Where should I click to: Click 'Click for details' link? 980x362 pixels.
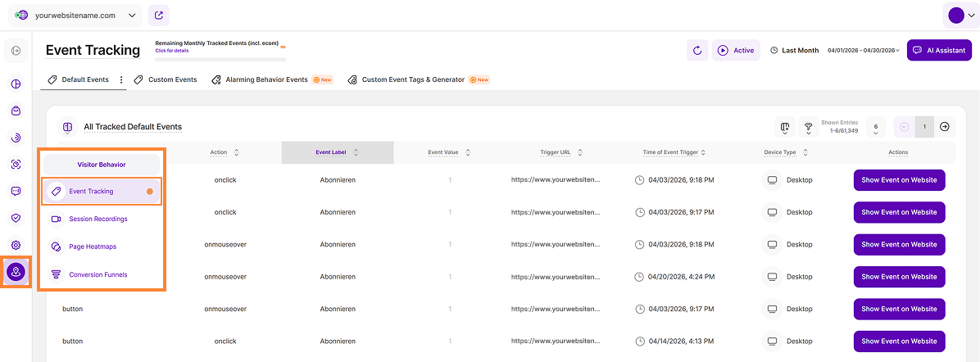(172, 51)
